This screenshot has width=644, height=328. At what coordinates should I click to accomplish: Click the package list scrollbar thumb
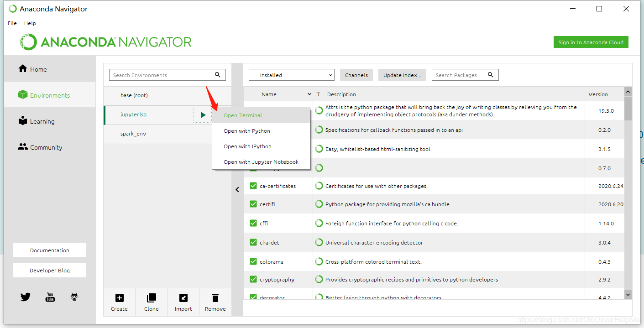628,108
